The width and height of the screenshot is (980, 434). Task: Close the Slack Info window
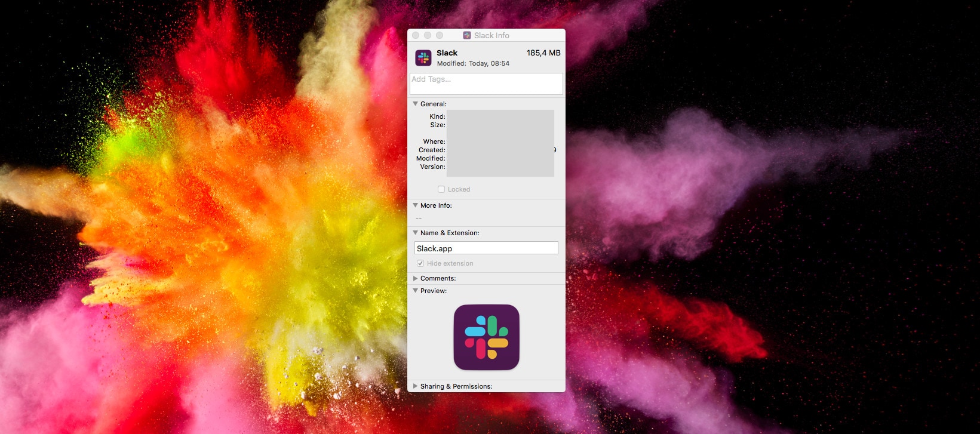[x=416, y=35]
